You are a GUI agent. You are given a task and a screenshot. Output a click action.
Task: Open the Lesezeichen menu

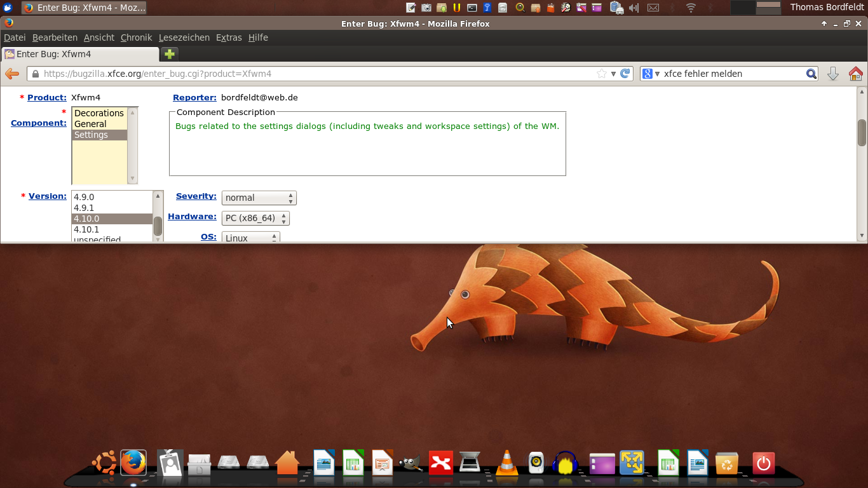point(184,37)
